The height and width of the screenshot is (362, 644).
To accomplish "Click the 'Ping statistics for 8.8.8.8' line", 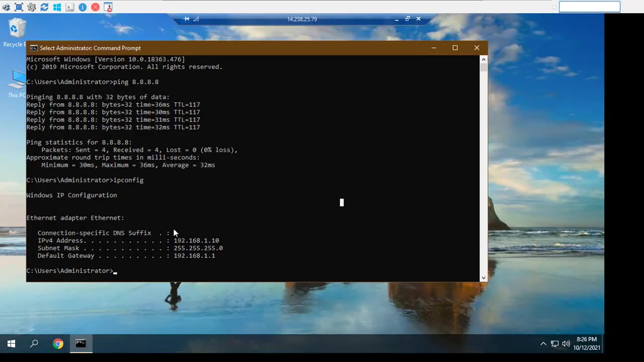I will [x=79, y=142].
